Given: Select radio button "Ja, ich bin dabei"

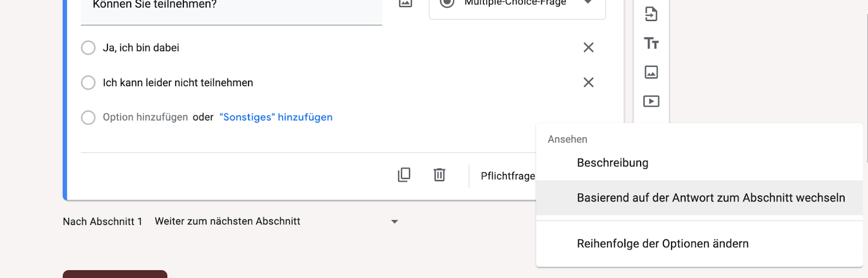Looking at the screenshot, I should (88, 48).
